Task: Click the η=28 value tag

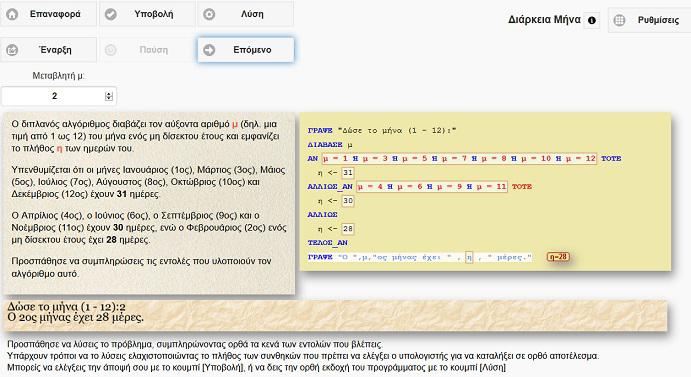Action: coord(558,257)
